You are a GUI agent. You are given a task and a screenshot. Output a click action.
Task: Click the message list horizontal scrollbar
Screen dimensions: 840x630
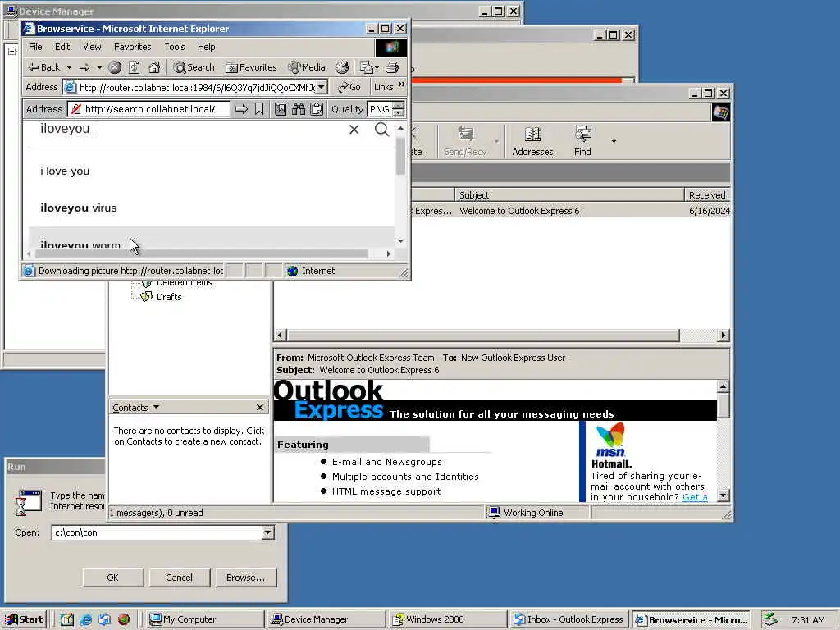tap(483, 336)
